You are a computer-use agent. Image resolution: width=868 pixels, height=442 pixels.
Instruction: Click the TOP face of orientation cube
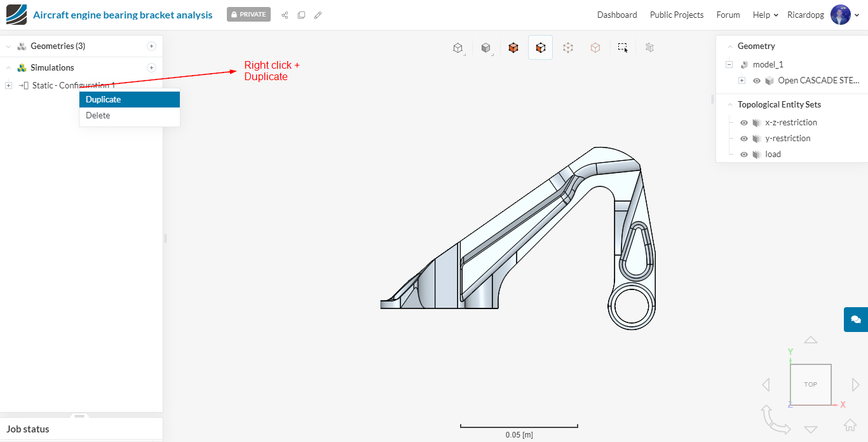[810, 384]
